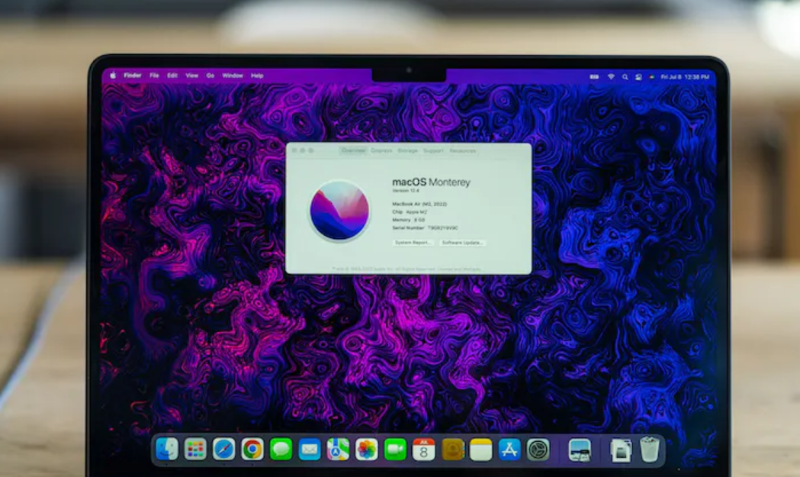Click the System Report button
The height and width of the screenshot is (477, 800).
click(414, 242)
